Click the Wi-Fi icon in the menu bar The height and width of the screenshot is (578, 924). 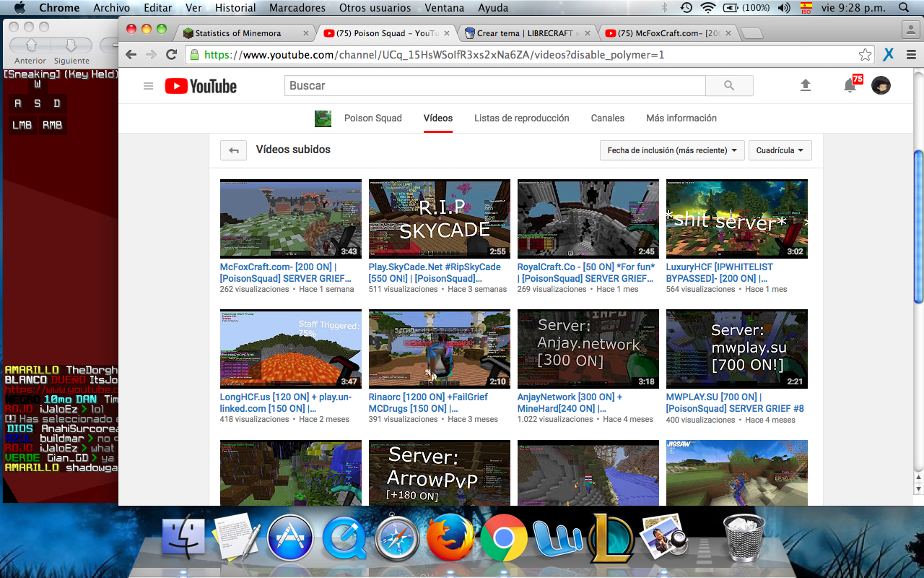click(x=708, y=8)
